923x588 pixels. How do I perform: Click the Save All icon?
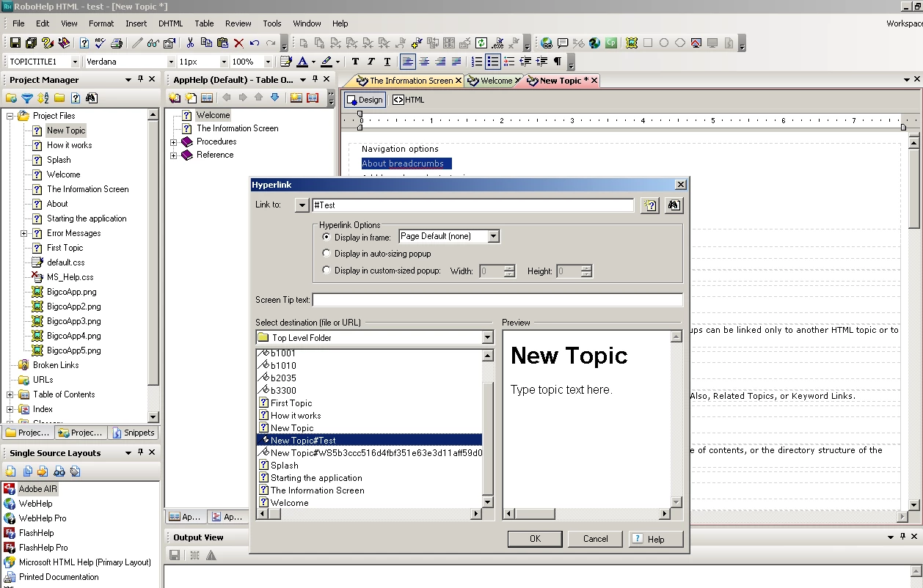pyautogui.click(x=31, y=43)
